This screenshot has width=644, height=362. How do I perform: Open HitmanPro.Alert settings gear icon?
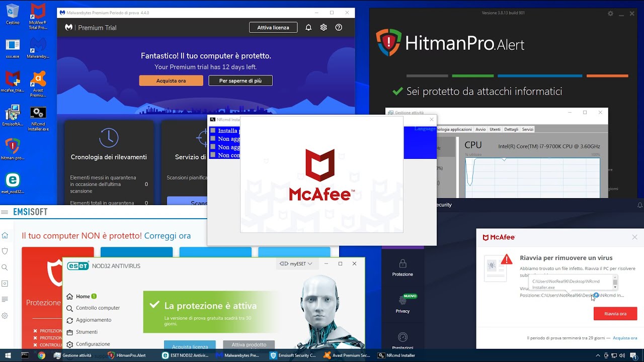[610, 14]
